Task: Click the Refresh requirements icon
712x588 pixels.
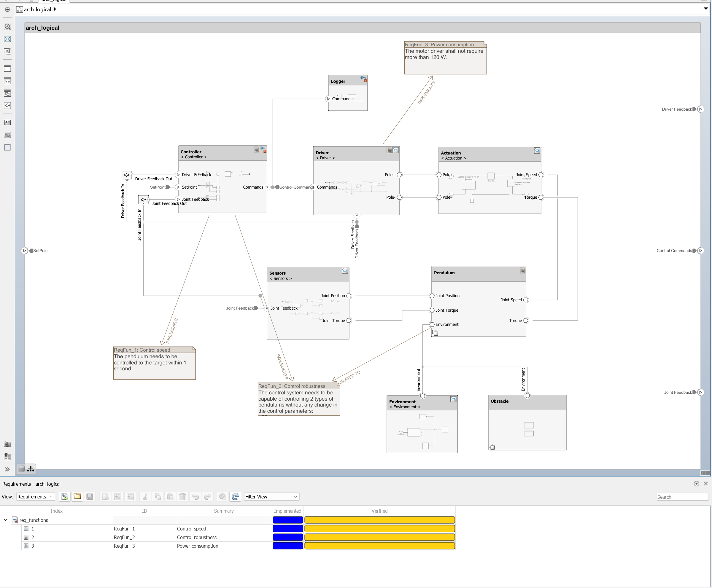Action: tap(235, 497)
